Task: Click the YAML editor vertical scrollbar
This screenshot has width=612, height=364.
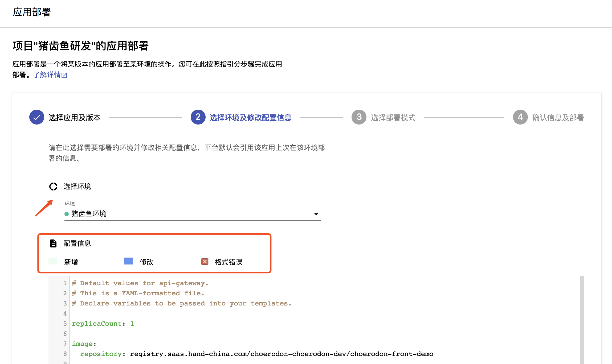Action: [582, 320]
